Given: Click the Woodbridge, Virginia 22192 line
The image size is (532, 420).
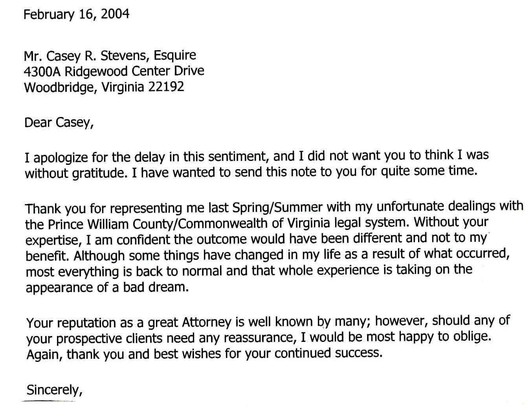Looking at the screenshot, I should 104,87.
